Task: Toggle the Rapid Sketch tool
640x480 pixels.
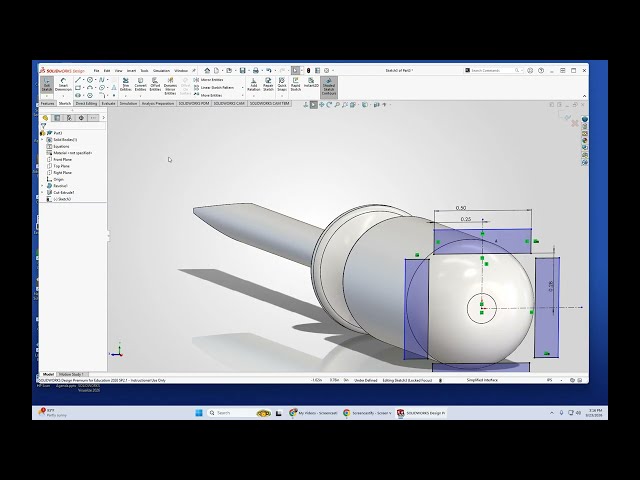Action: coord(296,84)
